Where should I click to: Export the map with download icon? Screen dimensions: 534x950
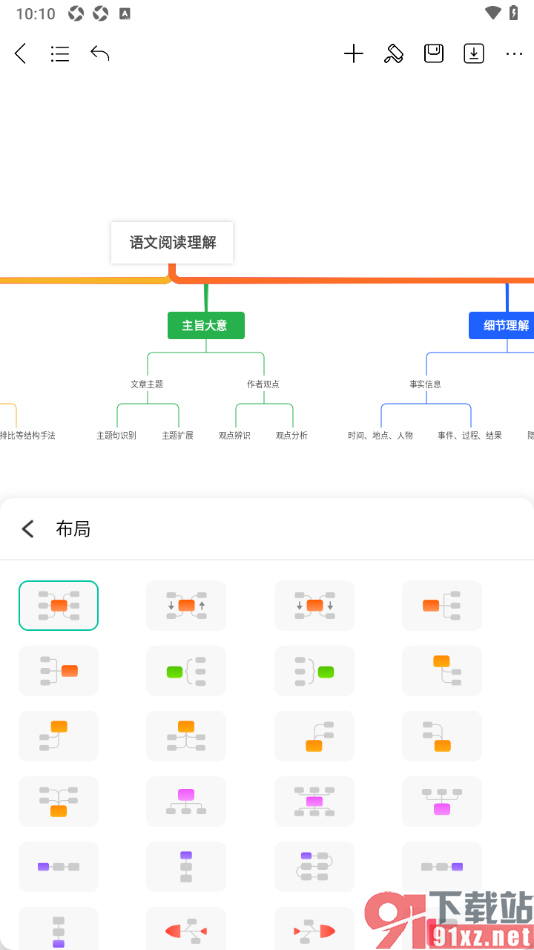[474, 54]
